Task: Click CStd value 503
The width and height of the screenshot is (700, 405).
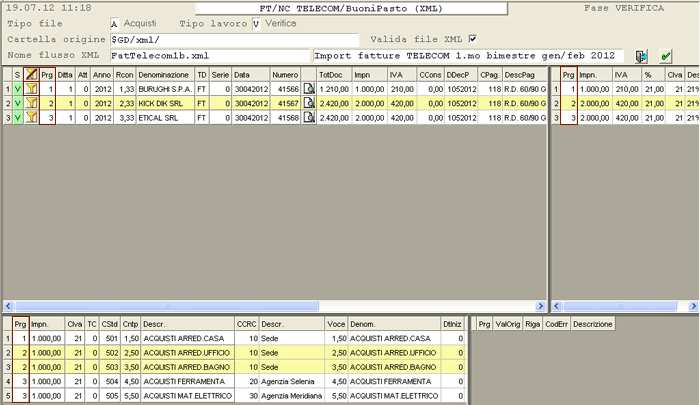Action: [x=109, y=367]
